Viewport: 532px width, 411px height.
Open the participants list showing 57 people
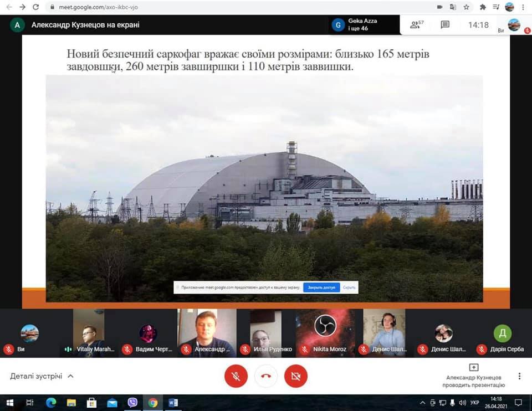417,25
